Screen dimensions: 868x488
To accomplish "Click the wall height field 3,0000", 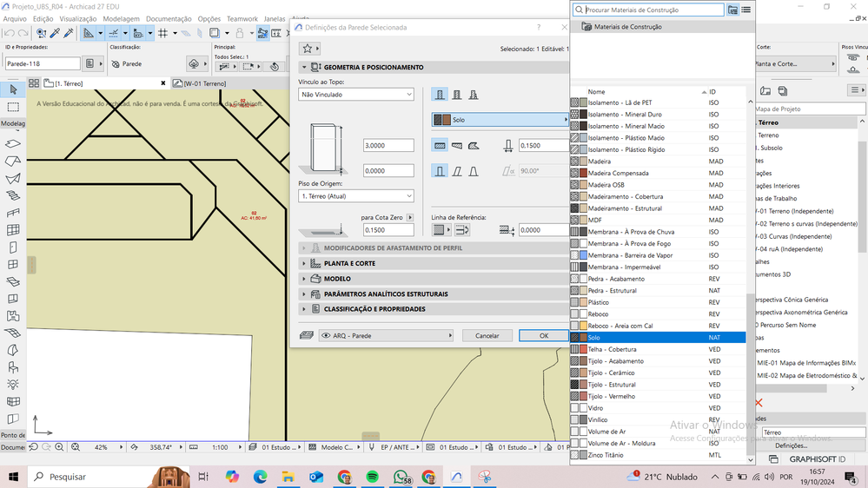I will [x=388, y=146].
